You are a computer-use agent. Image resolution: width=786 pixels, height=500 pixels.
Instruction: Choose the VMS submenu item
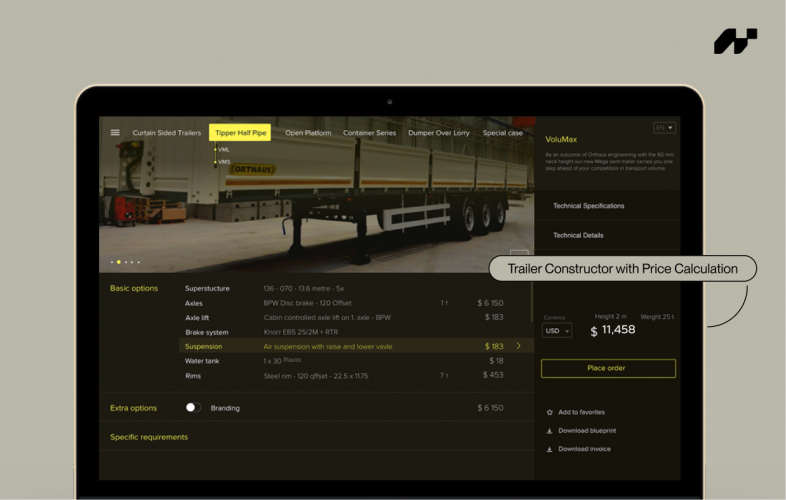coord(224,162)
